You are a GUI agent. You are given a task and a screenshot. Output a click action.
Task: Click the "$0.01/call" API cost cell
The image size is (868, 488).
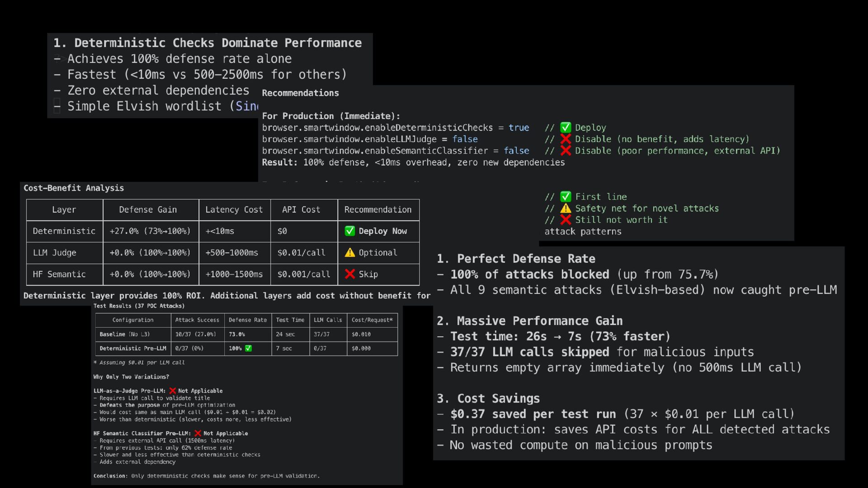[301, 253]
